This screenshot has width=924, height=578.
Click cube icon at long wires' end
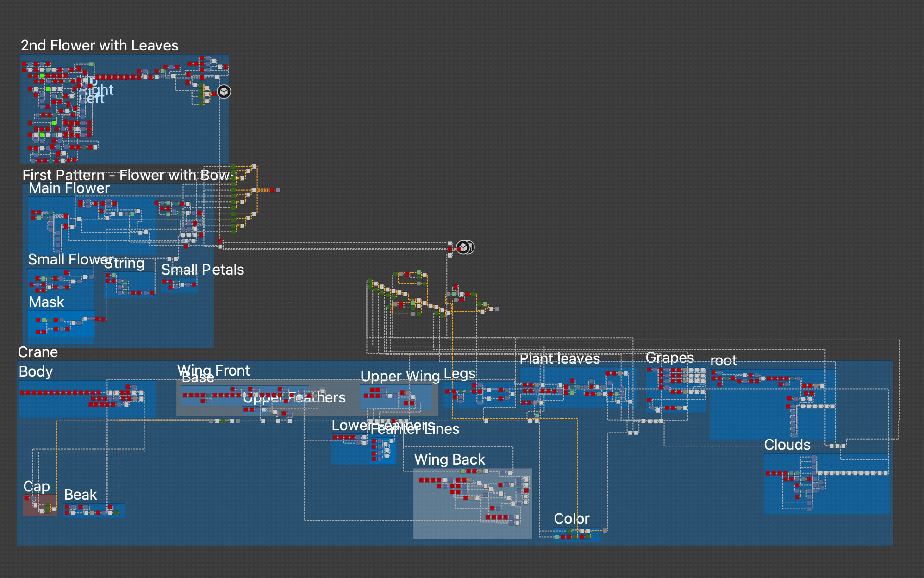point(463,247)
